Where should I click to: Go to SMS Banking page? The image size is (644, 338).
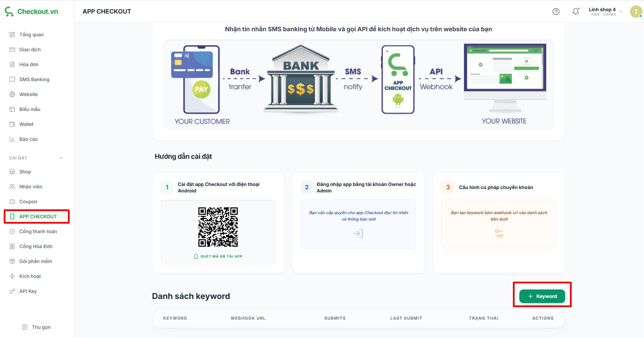34,79
